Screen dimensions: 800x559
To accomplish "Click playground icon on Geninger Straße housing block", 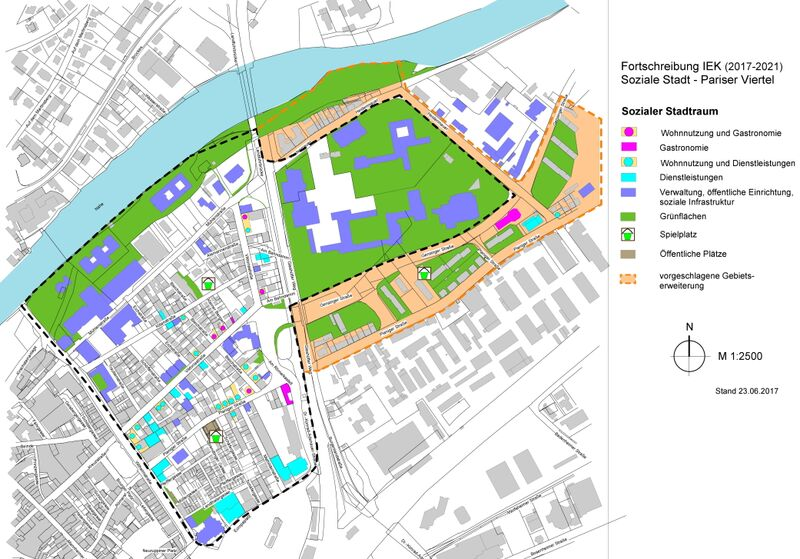I will (424, 271).
